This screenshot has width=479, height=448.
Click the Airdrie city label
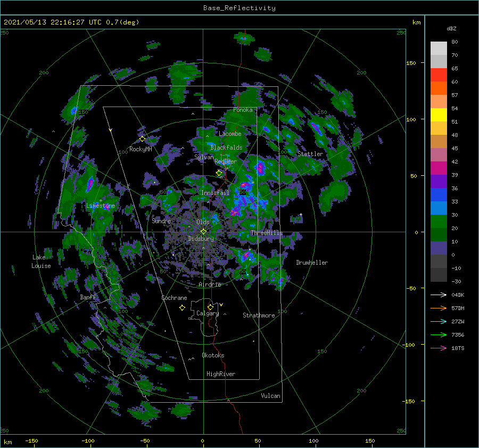pos(210,284)
